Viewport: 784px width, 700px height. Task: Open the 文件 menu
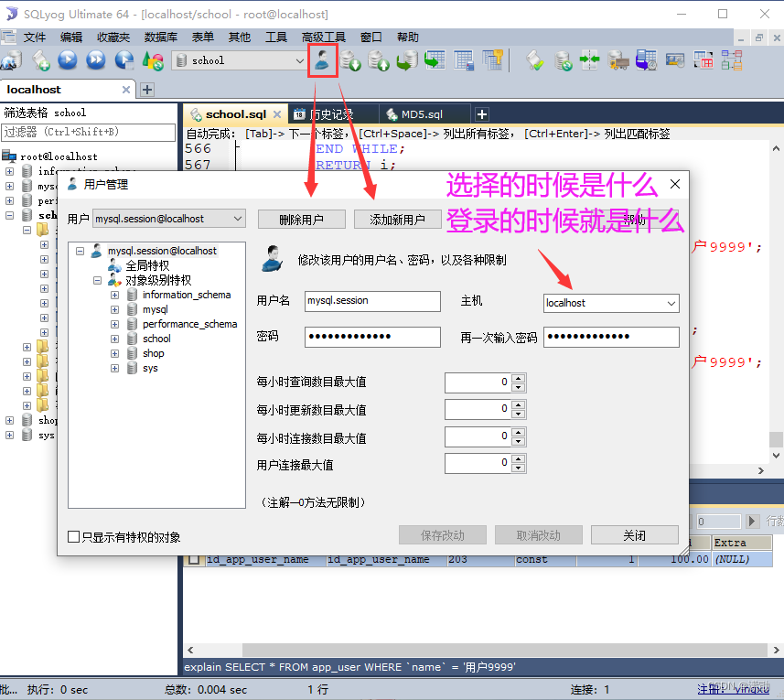point(35,38)
